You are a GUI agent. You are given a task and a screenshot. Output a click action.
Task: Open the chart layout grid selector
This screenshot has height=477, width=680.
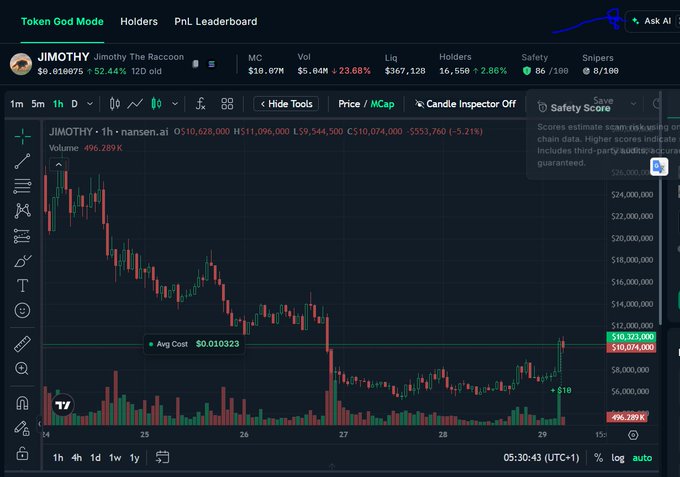(x=227, y=104)
